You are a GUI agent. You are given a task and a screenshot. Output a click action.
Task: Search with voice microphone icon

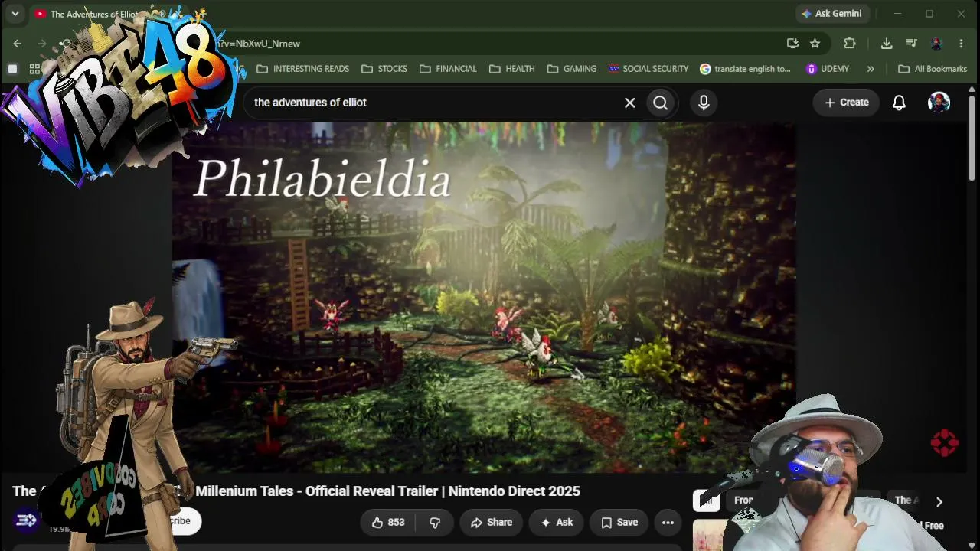click(x=704, y=103)
